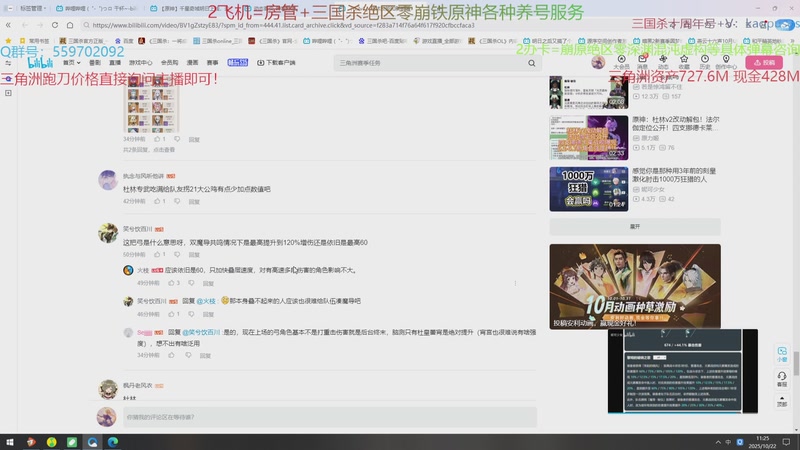Open the 历史 history clock icon
Screen dimensions: 800x450
(x=705, y=62)
